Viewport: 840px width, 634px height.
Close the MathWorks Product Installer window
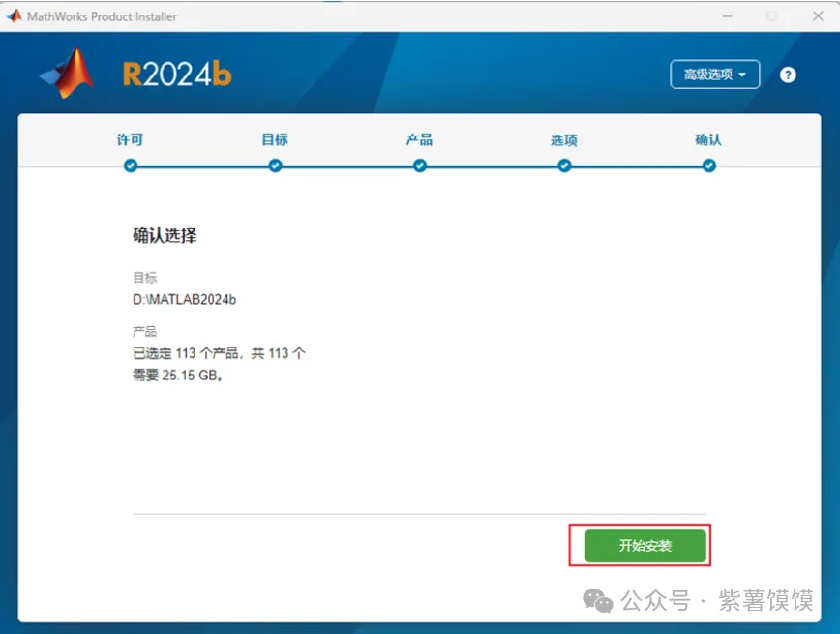click(818, 16)
